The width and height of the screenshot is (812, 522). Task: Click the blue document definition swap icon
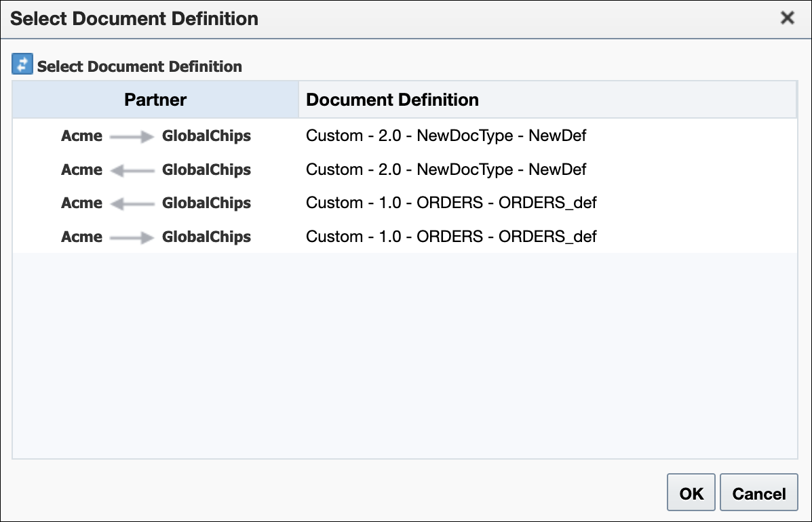coord(22,64)
